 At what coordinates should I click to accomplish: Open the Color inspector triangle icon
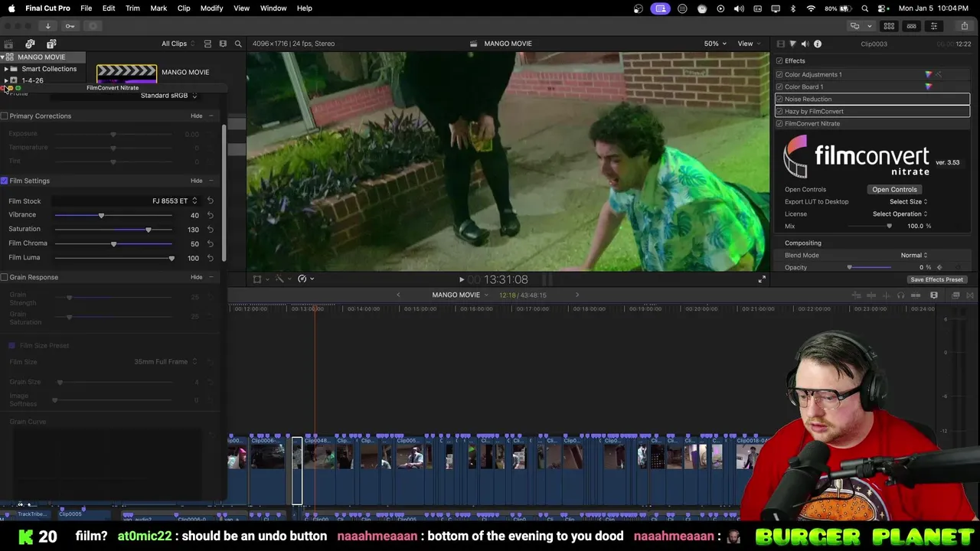(x=792, y=44)
